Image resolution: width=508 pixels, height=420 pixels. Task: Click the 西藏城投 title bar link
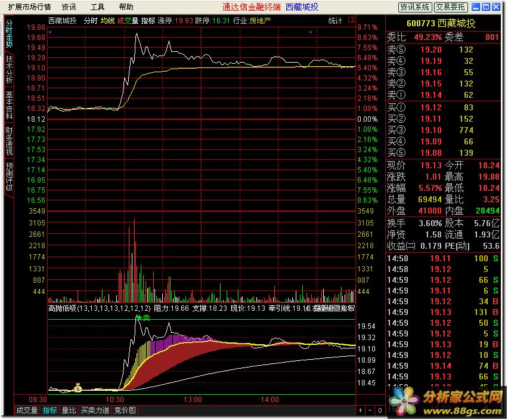(x=302, y=7)
